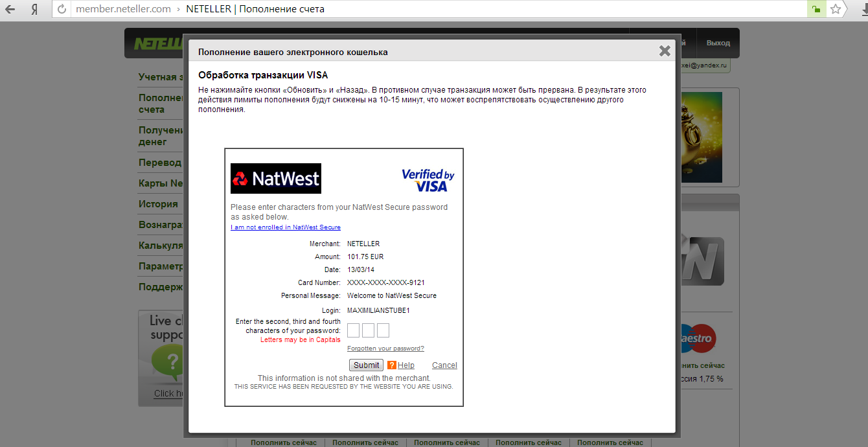Focus the third password character box
Screen dimensions: 868x447
click(383, 330)
